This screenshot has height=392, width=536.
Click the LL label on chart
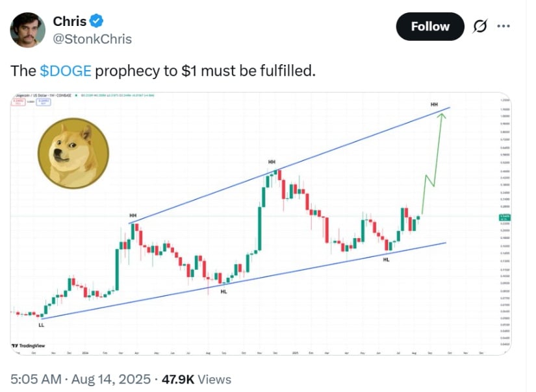point(41,325)
